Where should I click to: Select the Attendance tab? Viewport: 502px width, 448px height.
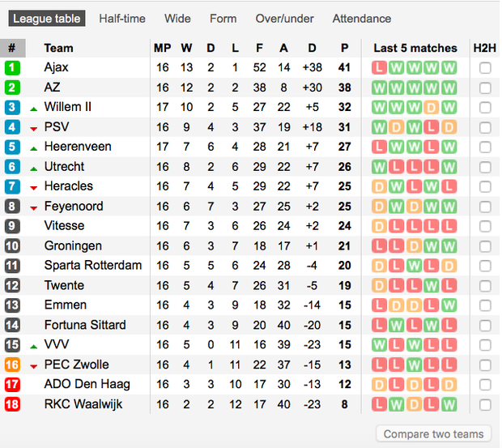tap(361, 19)
